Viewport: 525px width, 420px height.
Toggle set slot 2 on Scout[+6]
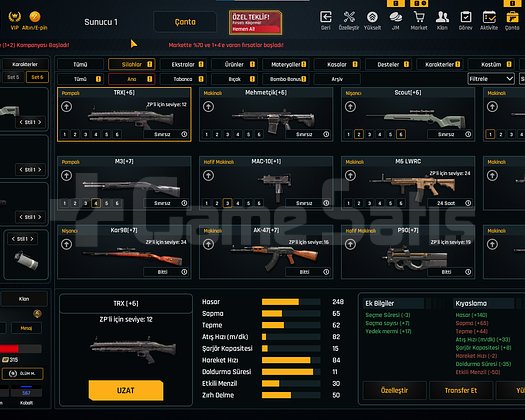(359, 135)
